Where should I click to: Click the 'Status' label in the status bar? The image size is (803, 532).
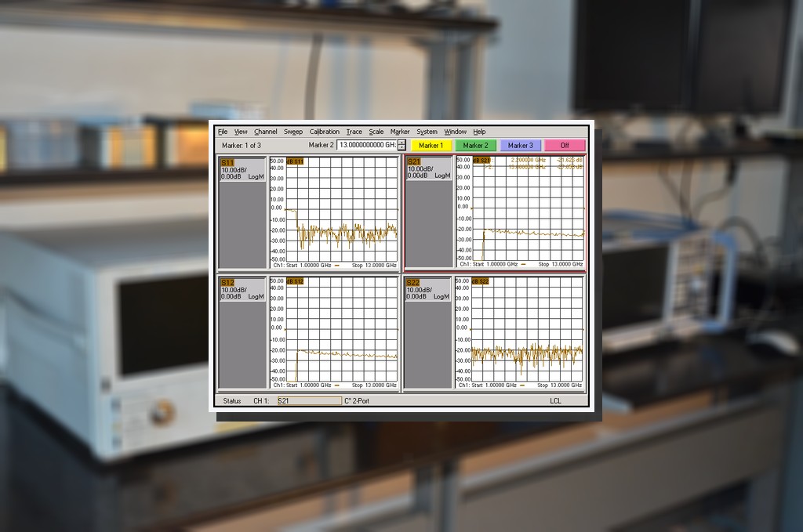(232, 401)
